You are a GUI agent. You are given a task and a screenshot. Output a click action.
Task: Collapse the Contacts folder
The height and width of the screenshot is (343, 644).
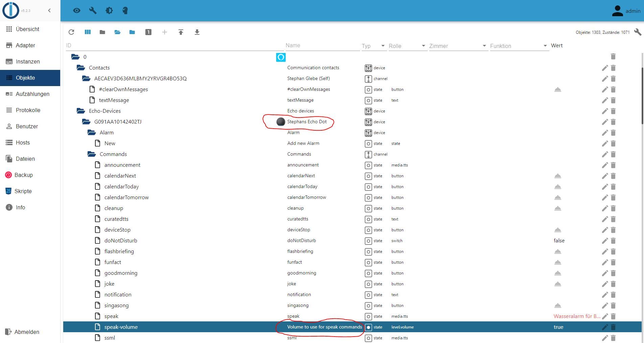pyautogui.click(x=81, y=68)
